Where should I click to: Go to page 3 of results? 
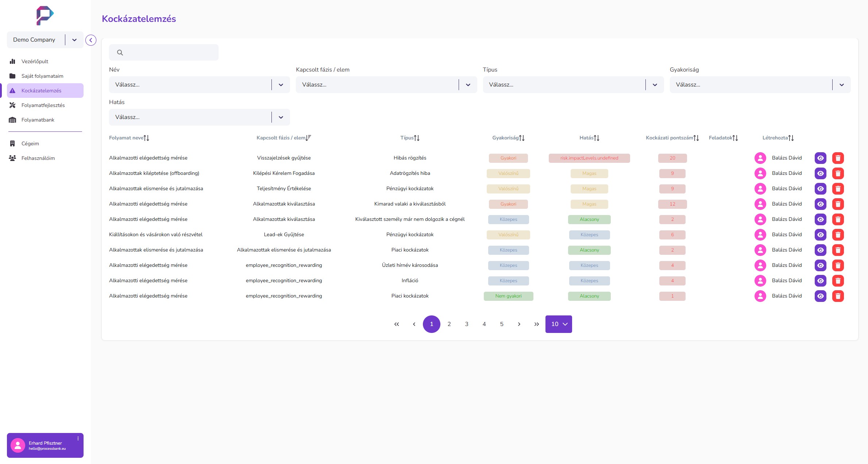tap(466, 324)
